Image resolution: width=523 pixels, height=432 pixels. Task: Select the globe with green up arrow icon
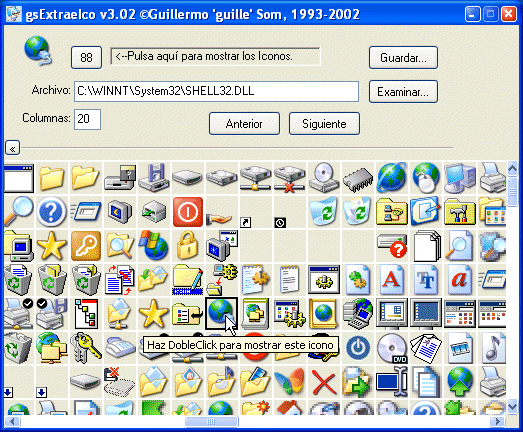point(460,381)
